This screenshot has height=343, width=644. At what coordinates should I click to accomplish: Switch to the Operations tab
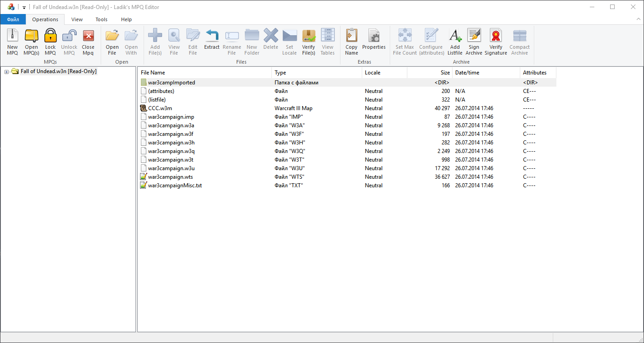click(45, 19)
